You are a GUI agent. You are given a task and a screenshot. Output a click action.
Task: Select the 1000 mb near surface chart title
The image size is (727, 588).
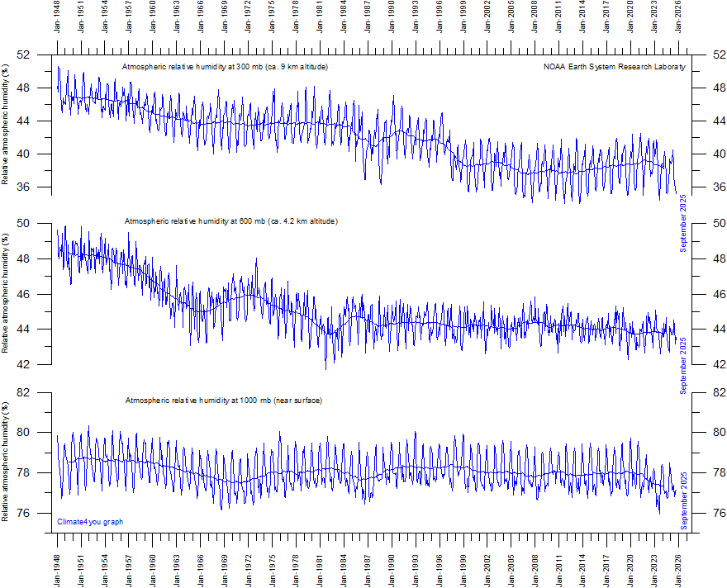pos(223,401)
